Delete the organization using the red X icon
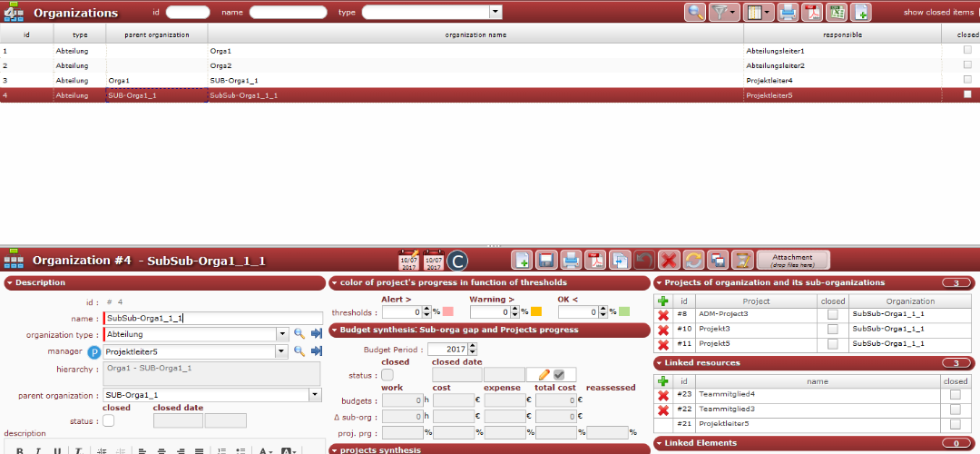Viewport: 980px width, 454px height. (x=669, y=261)
